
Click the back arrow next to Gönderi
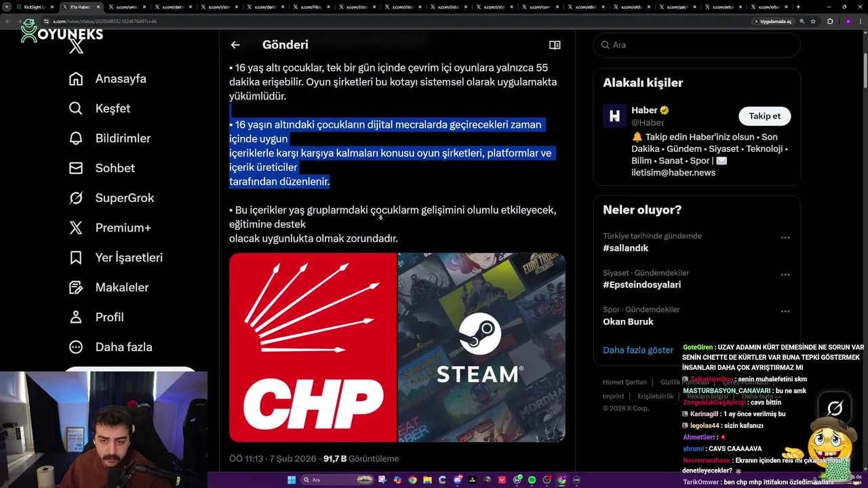(235, 45)
